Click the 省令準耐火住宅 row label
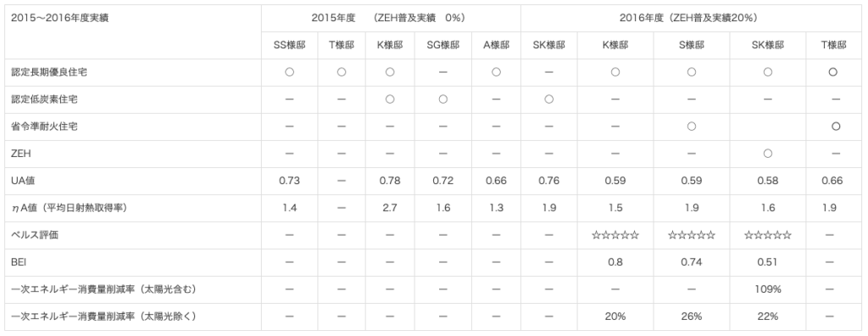868x336 pixels. (44, 127)
